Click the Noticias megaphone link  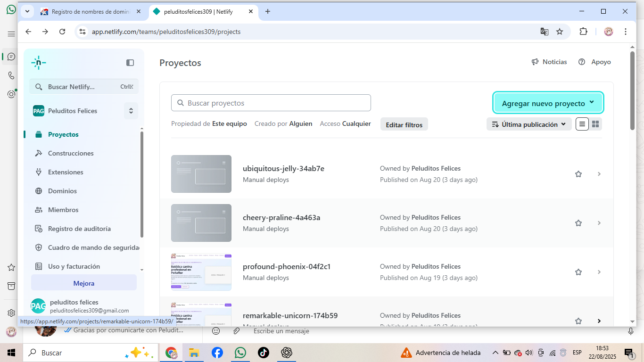549,62
